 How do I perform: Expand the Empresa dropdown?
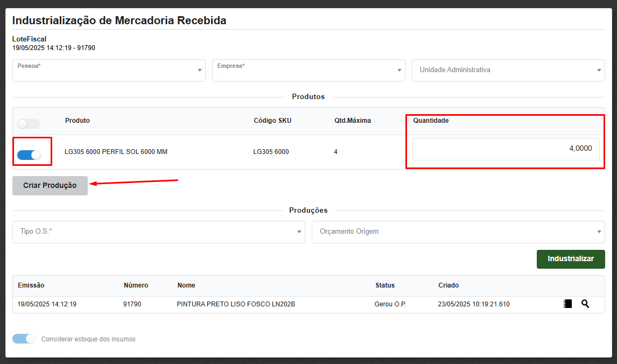pos(308,70)
